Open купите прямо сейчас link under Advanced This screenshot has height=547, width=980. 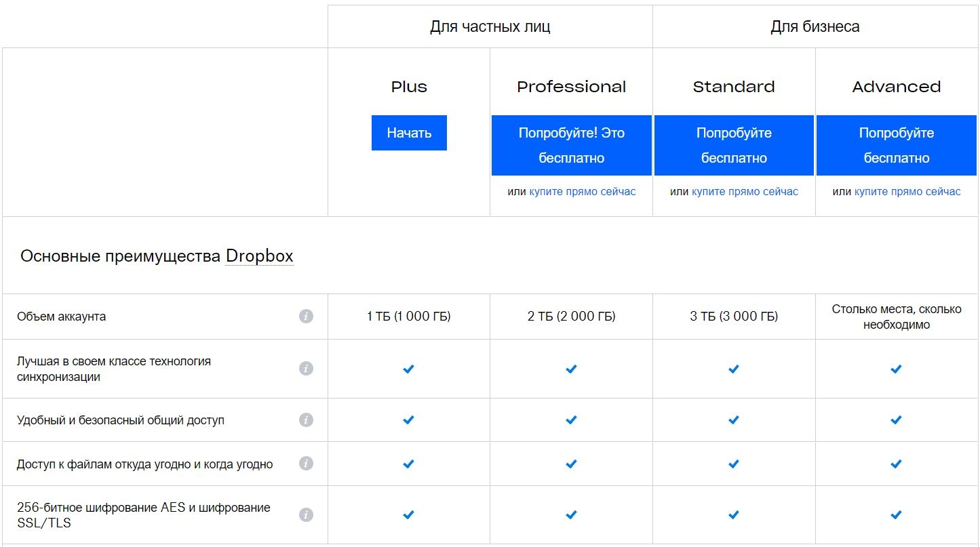907,192
